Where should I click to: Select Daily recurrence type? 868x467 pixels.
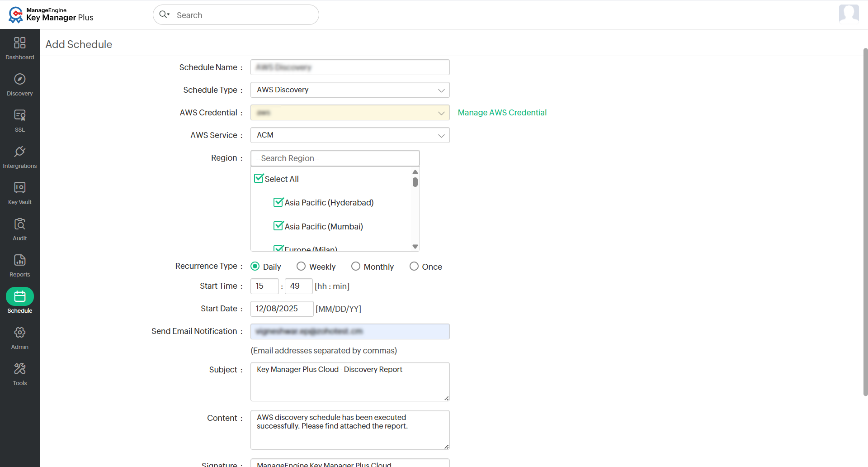point(255,266)
